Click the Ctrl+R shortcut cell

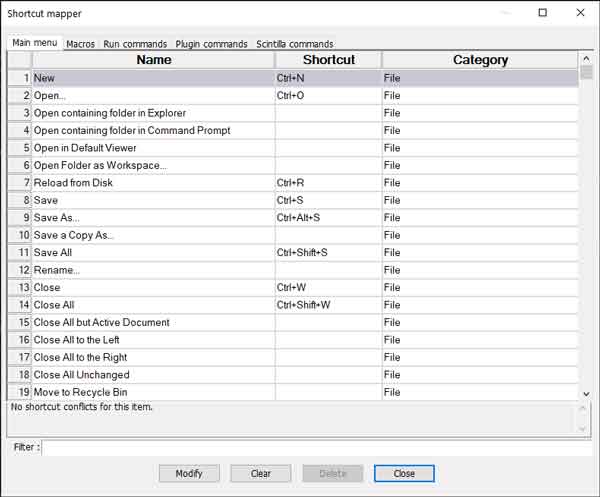[328, 183]
